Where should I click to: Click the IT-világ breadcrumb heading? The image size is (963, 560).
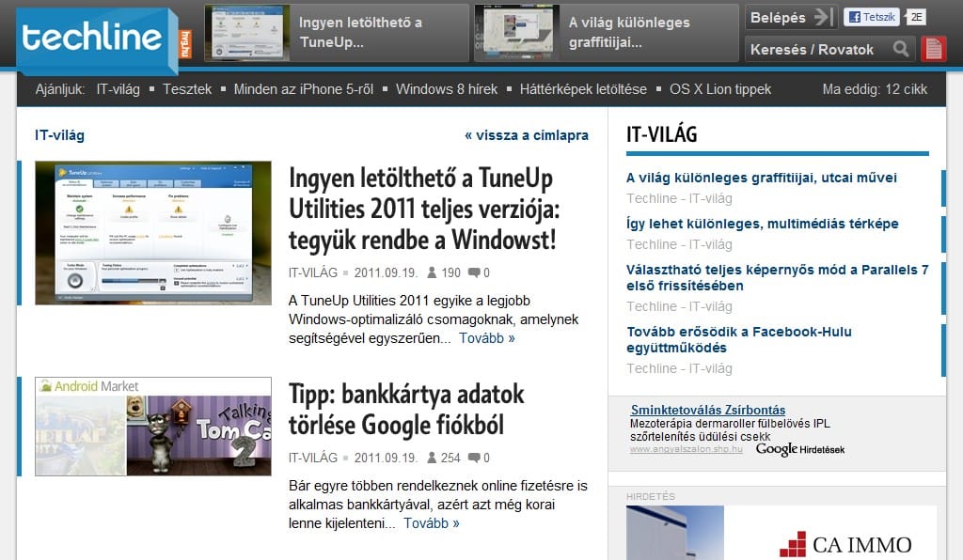point(59,135)
